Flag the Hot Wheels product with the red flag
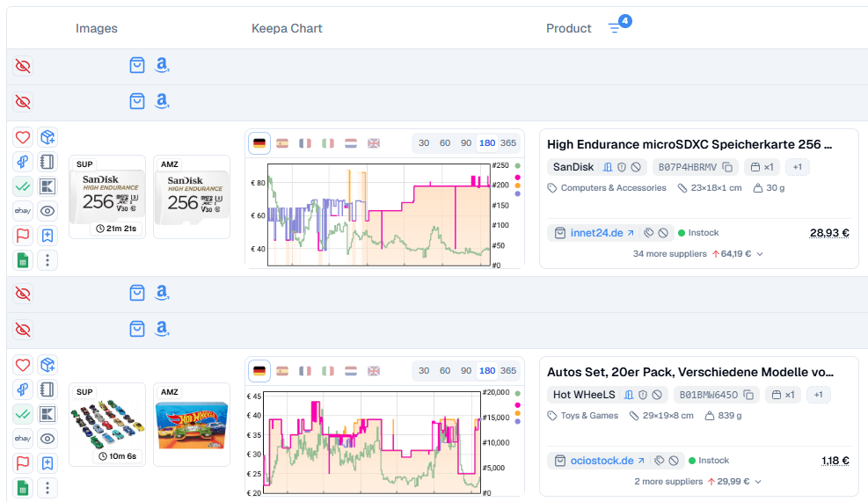Screen dimensions: 868x502 tap(23, 463)
